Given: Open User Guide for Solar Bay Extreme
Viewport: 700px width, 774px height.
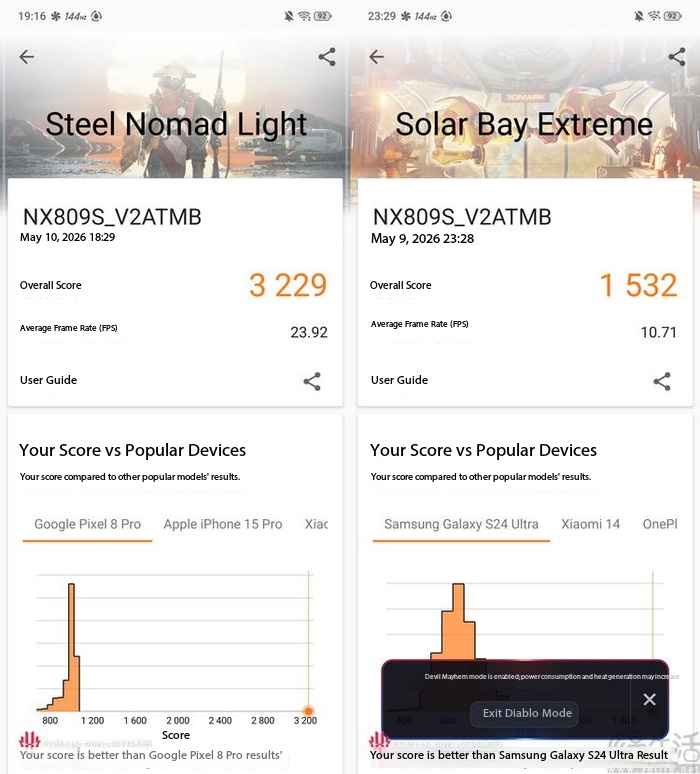Looking at the screenshot, I should (399, 380).
